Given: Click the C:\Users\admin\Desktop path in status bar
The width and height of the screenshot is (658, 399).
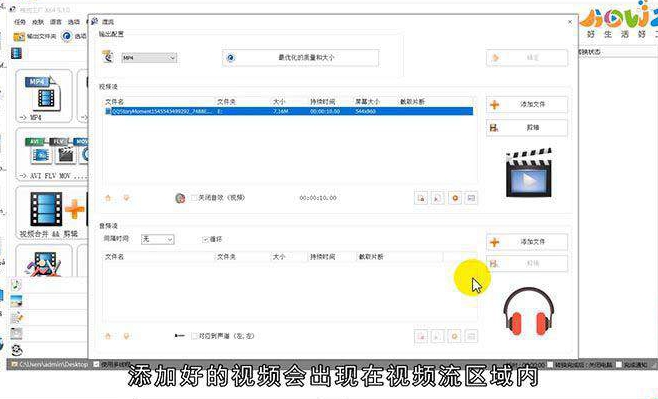Looking at the screenshot, I should click(53, 364).
